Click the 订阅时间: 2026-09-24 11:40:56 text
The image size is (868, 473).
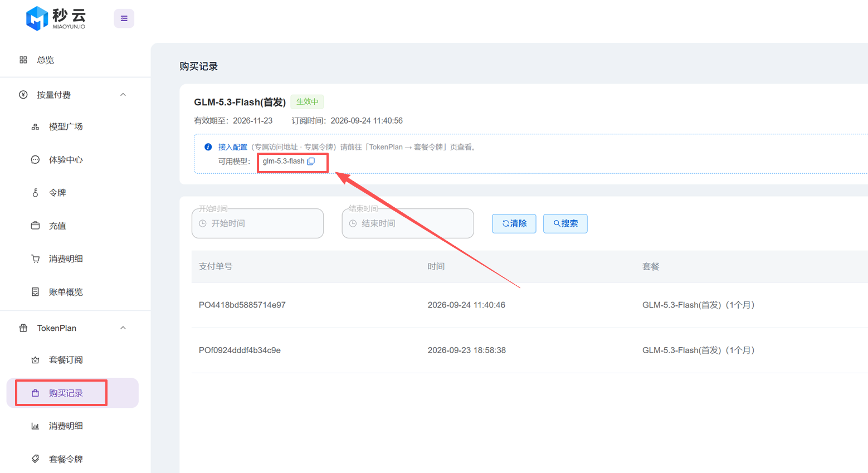[347, 121]
